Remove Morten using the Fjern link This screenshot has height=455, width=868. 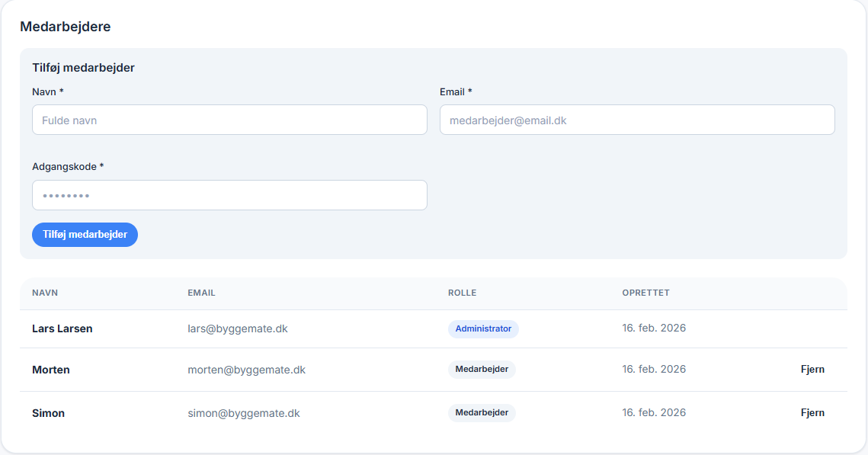(x=812, y=370)
